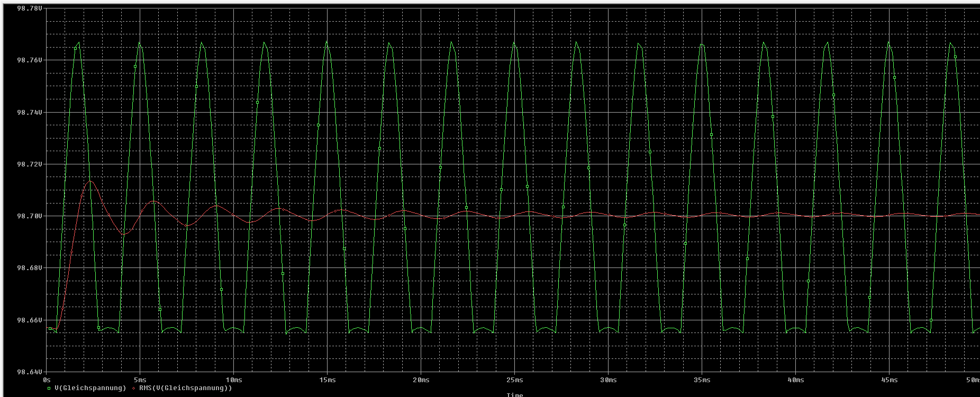The height and width of the screenshot is (397, 980).
Task: Click the 30ms time axis label
Action: (x=608, y=380)
